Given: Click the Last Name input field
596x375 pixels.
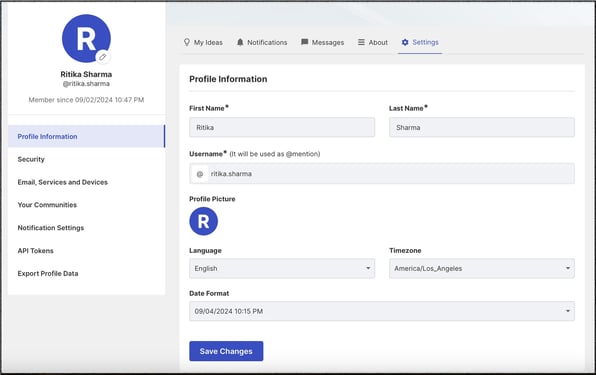Looking at the screenshot, I should coord(482,127).
